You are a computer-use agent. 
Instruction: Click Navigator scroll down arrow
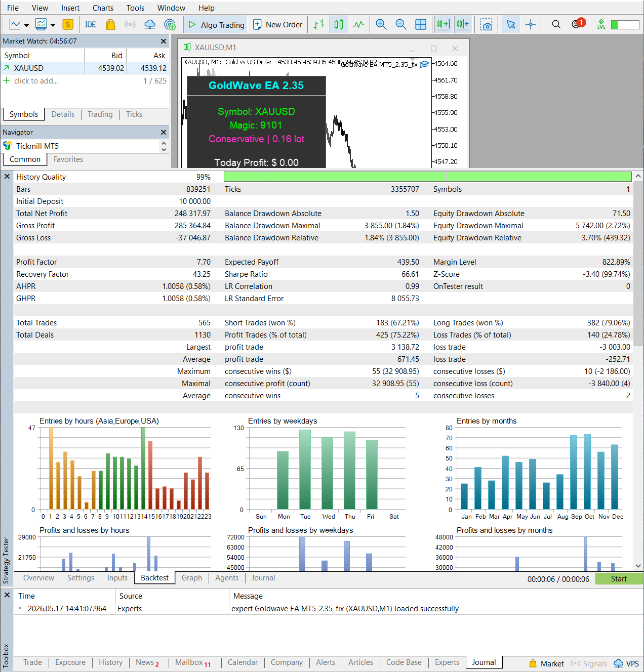click(164, 149)
